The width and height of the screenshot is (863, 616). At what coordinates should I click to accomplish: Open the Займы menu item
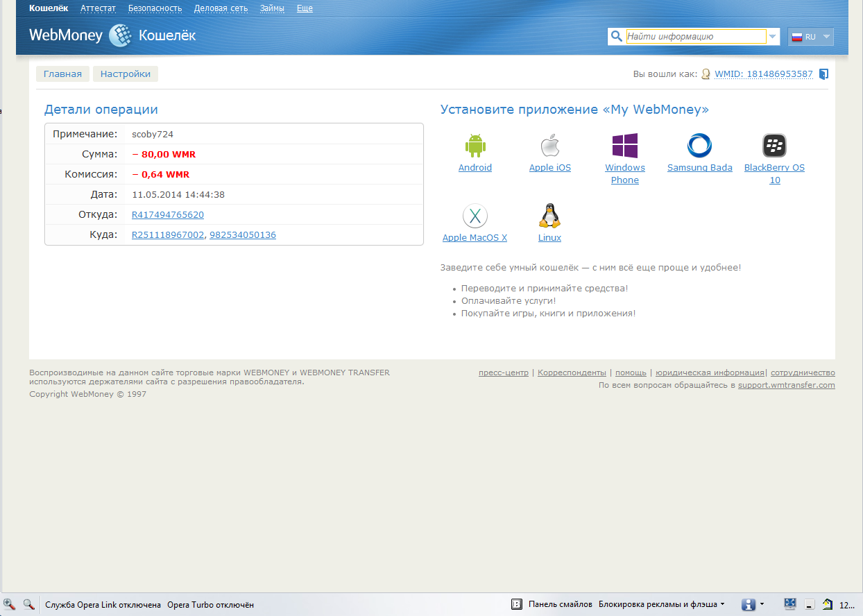pyautogui.click(x=272, y=8)
